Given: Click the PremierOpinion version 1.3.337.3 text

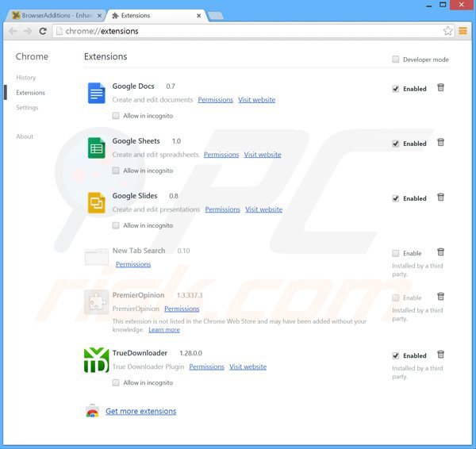Looking at the screenshot, I should (x=190, y=295).
